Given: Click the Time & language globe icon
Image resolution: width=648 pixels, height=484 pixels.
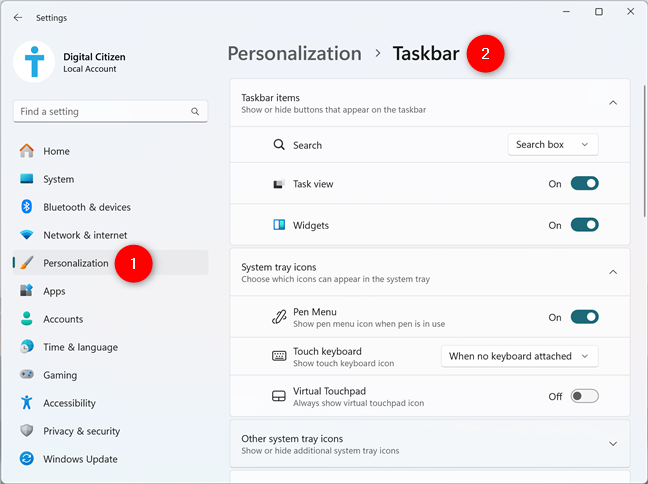Looking at the screenshot, I should [26, 347].
